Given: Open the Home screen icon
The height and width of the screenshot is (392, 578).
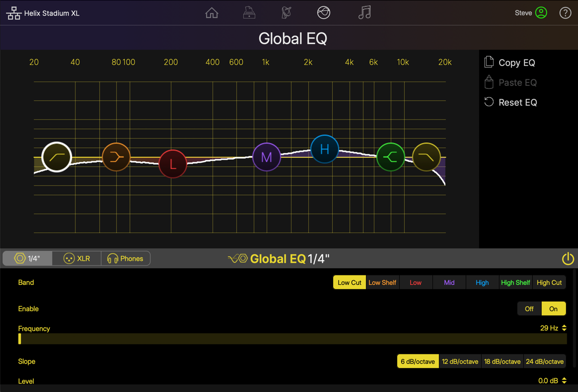Looking at the screenshot, I should [212, 12].
